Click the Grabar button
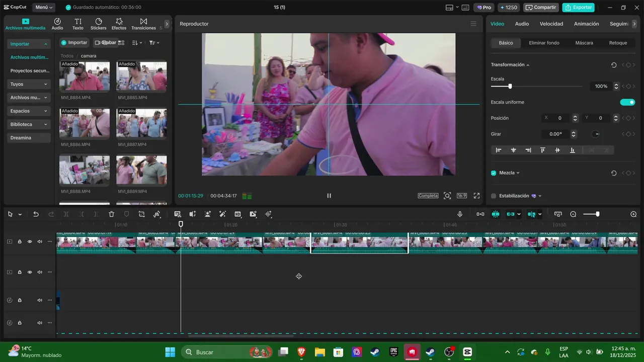Screen dimensions: 644x362 [x=105, y=43]
